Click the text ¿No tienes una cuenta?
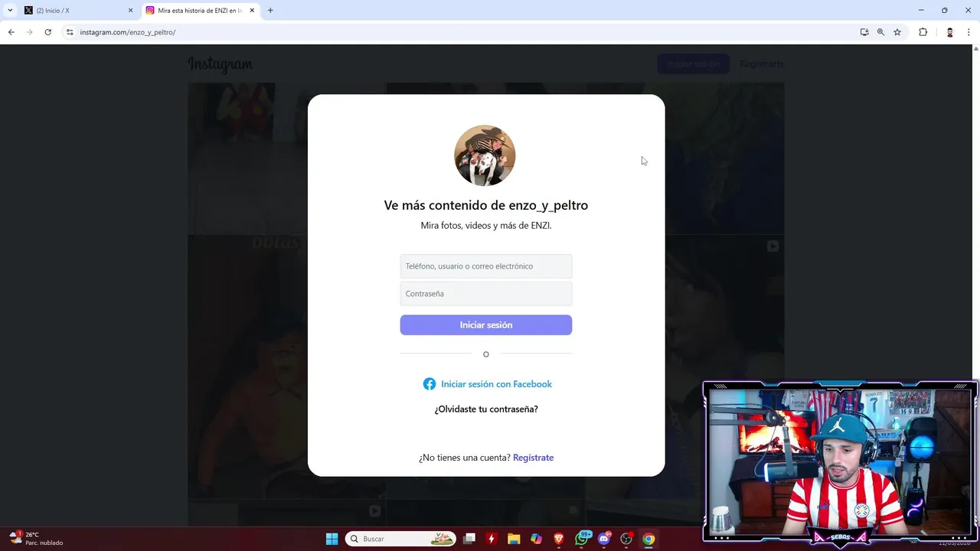Screen dimensions: 980x551 pyautogui.click(x=465, y=458)
